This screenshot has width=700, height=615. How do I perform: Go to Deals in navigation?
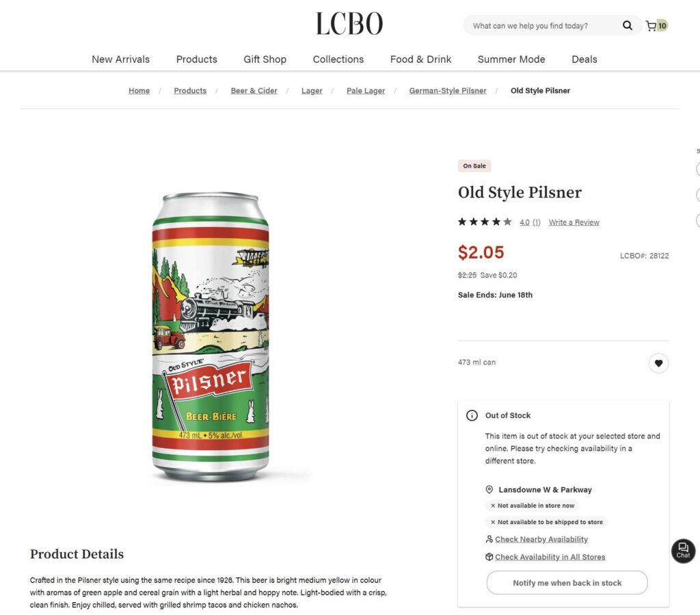(584, 60)
